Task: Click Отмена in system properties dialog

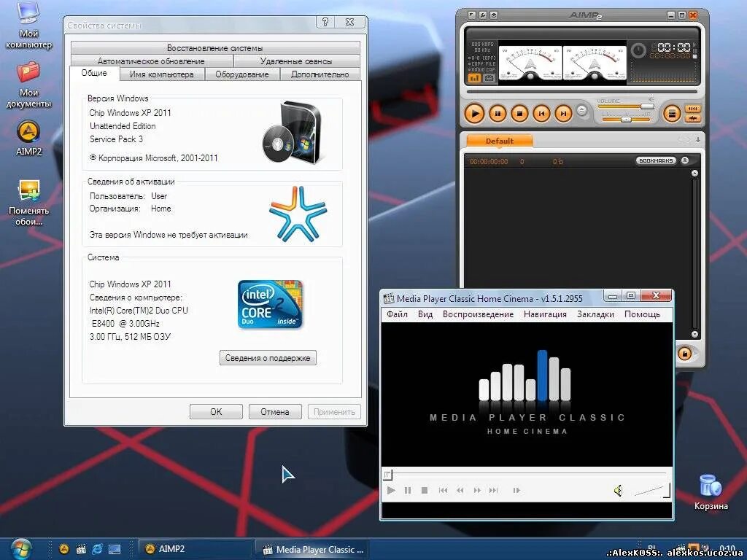Action: point(275,411)
